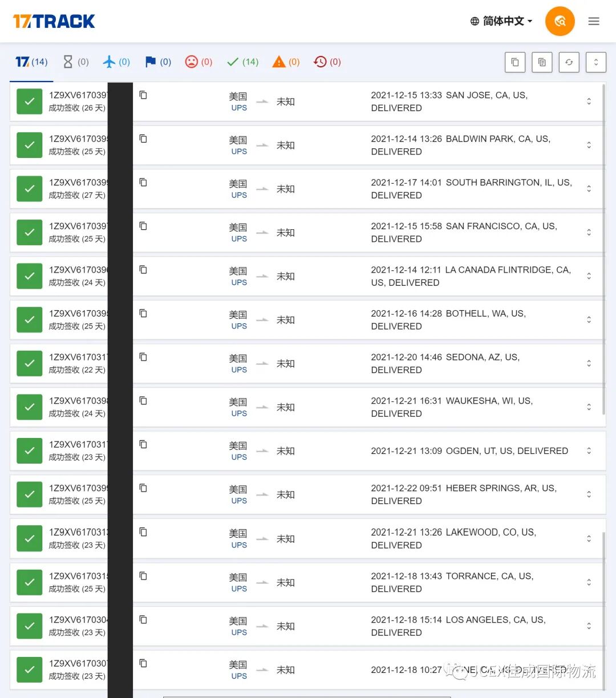
Task: Copy tracking number of SAN JOSE row
Action: (143, 95)
